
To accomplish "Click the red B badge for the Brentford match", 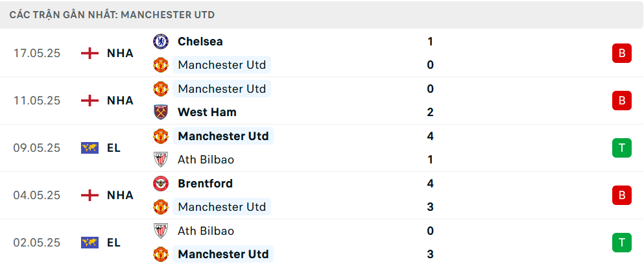I will tap(622, 195).
